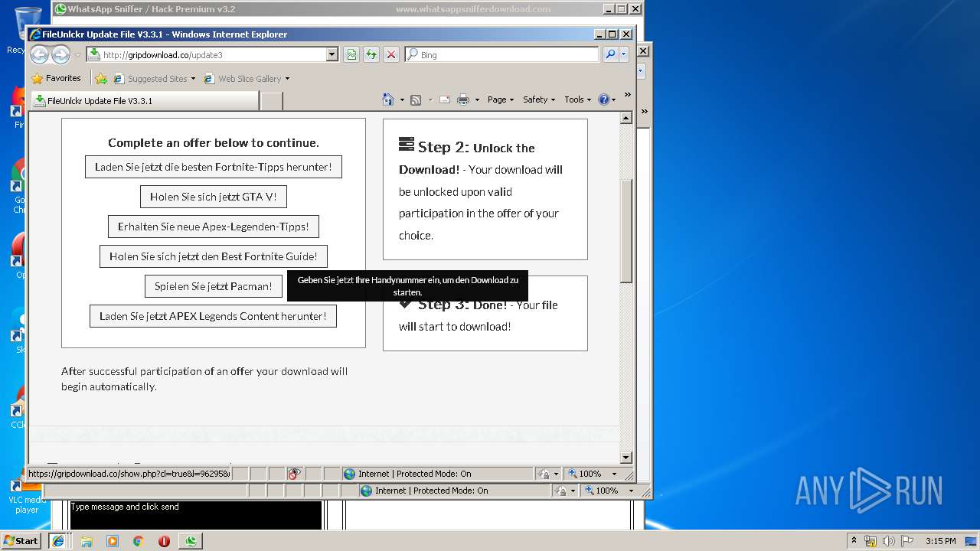Click the IE Back navigation button

39,54
